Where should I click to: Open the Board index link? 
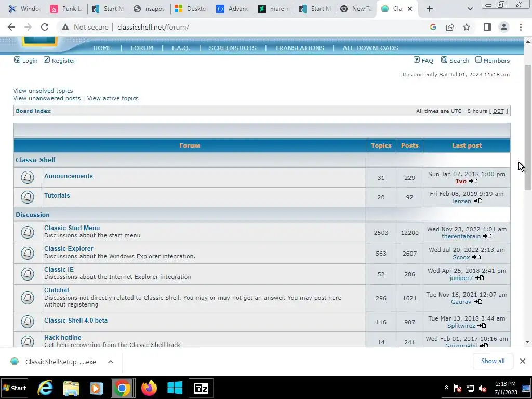[33, 111]
